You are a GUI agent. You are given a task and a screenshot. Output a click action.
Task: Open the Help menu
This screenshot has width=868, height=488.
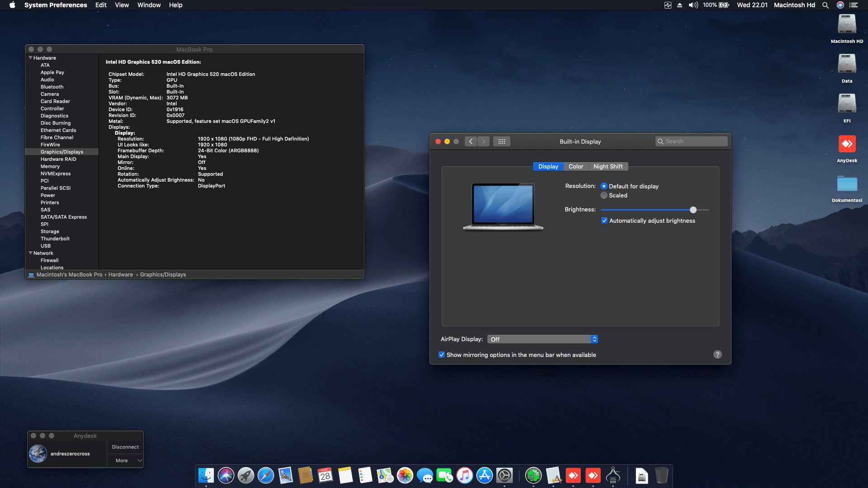[175, 5]
